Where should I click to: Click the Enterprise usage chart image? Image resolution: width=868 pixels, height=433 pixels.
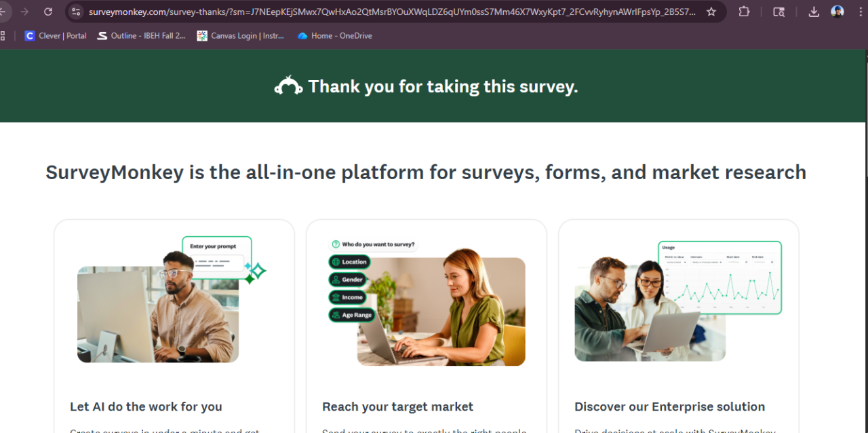(x=720, y=277)
